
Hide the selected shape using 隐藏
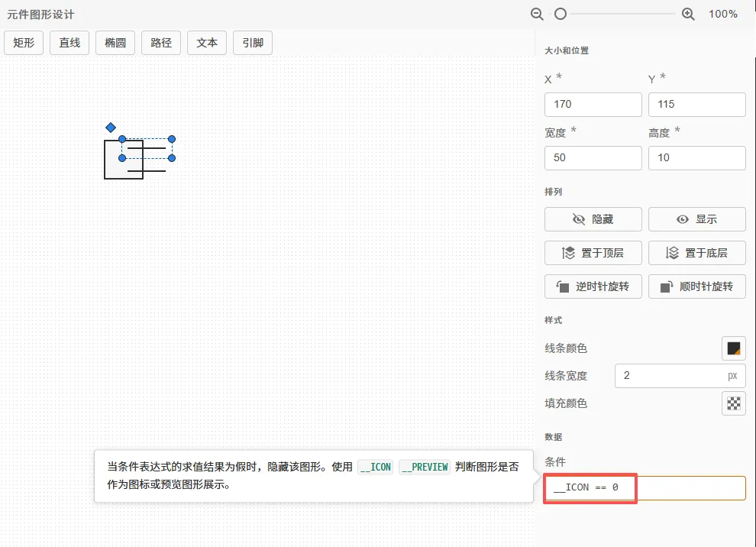593,219
